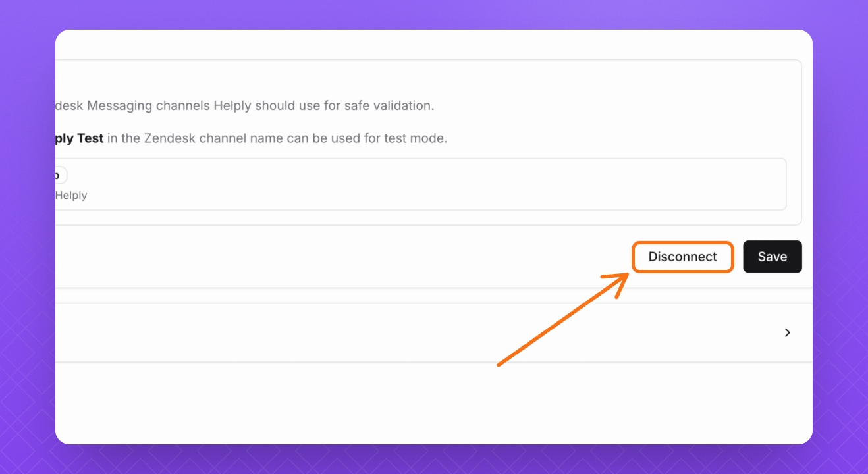Click the purple background outside the card
Viewport: 868px width, 474px height.
click(x=26, y=237)
